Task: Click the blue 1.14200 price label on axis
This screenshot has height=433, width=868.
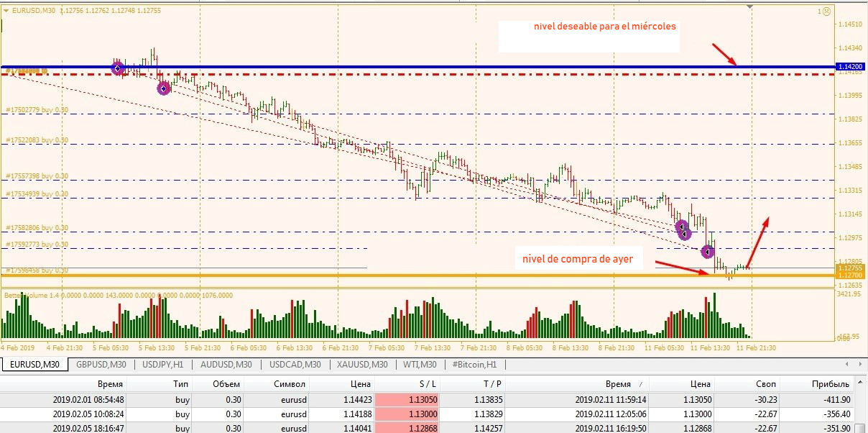Action: pos(850,66)
